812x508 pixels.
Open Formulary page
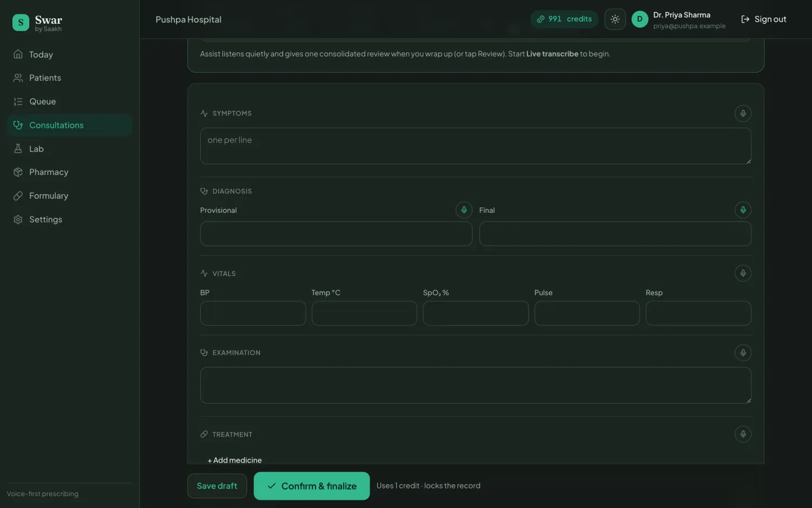[x=69, y=196]
